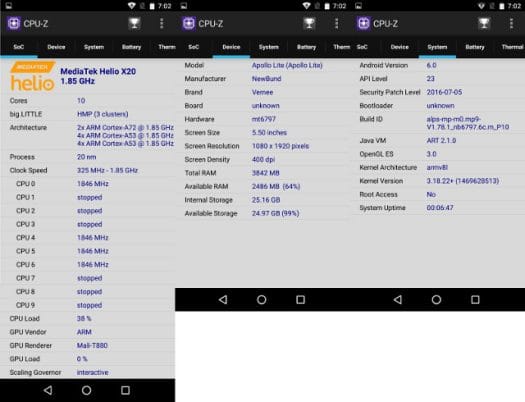
Task: Switch to Device tab in the left screen
Action: point(56,47)
